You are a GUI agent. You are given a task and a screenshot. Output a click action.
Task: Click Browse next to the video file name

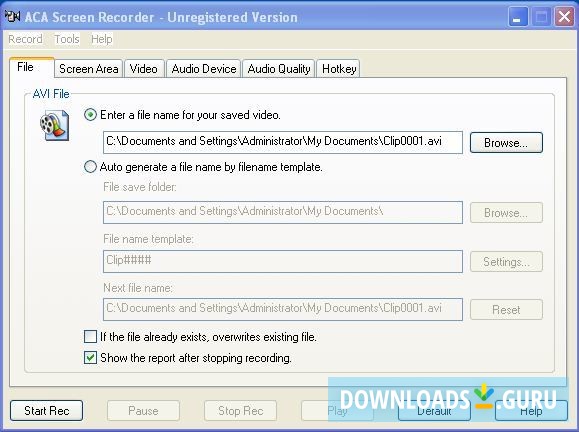coord(506,143)
